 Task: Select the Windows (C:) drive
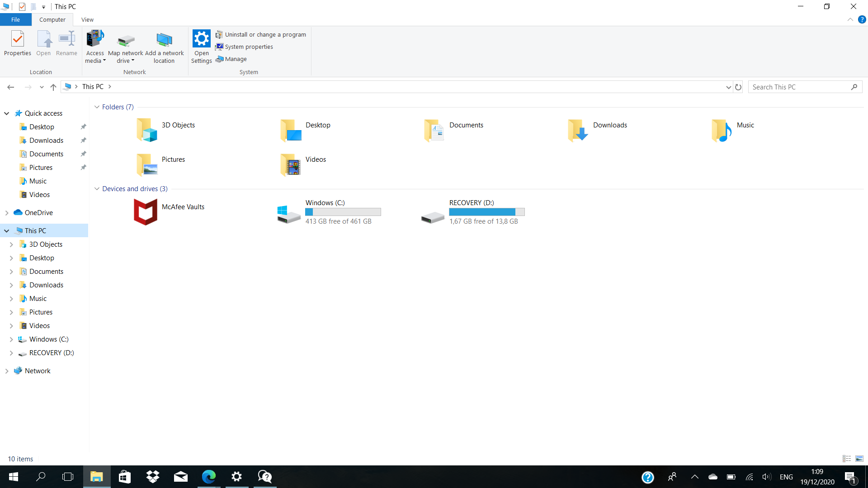click(x=288, y=213)
